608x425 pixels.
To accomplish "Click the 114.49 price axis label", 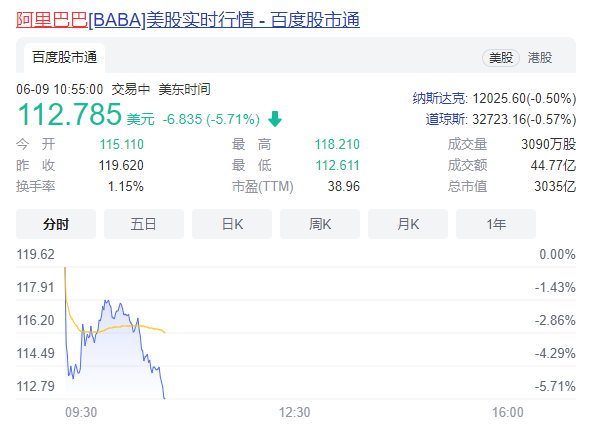I will point(35,353).
